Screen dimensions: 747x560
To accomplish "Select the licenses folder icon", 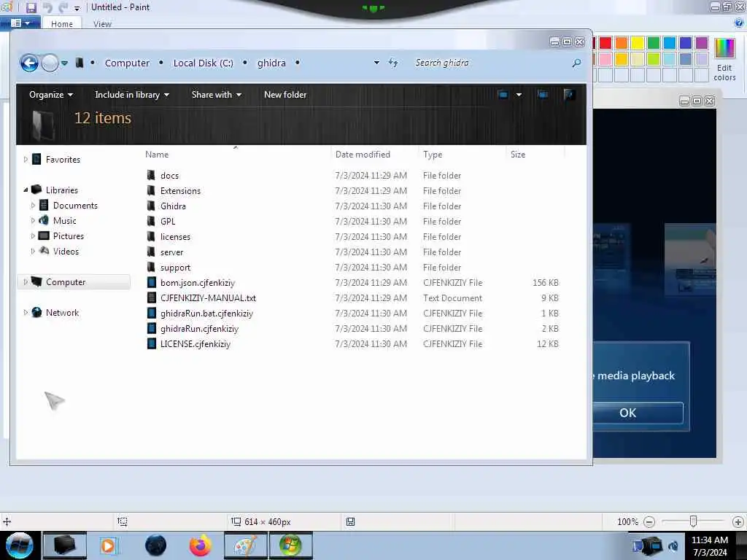I will pos(151,237).
